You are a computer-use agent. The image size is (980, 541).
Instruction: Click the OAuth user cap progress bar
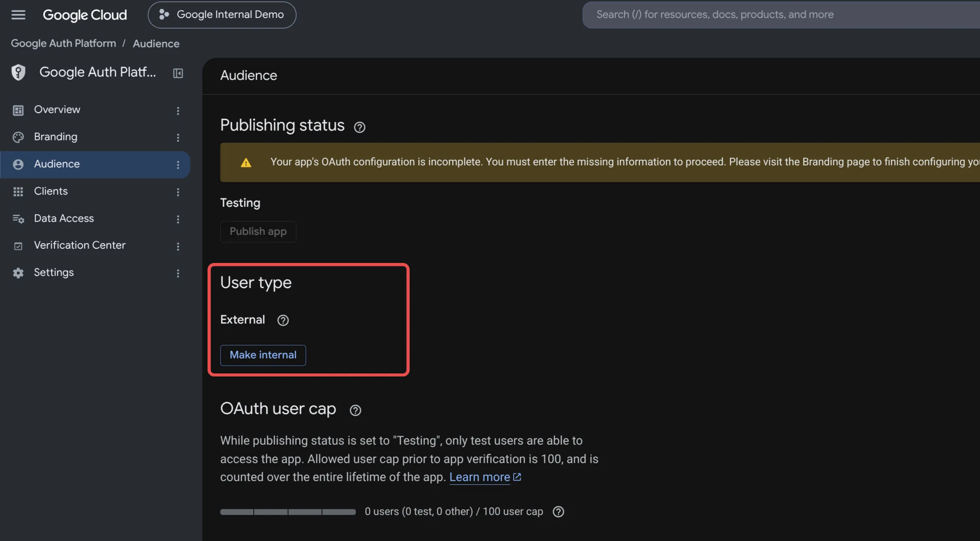288,512
